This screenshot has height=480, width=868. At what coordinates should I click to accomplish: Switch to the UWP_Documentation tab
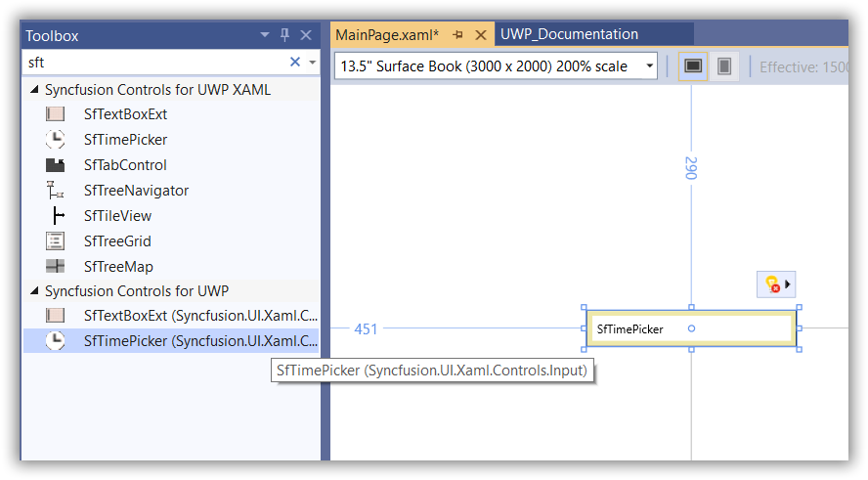click(569, 34)
